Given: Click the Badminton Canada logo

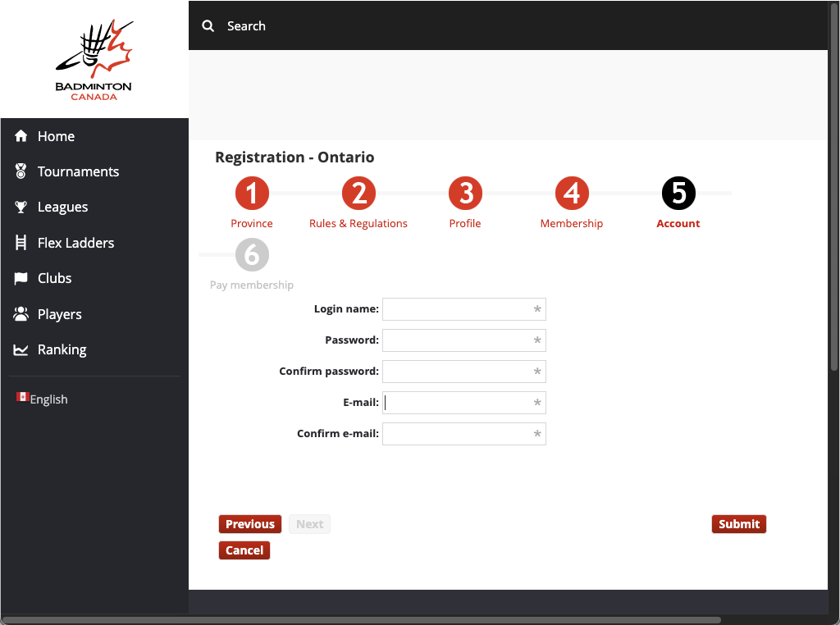Looking at the screenshot, I should [x=94, y=60].
